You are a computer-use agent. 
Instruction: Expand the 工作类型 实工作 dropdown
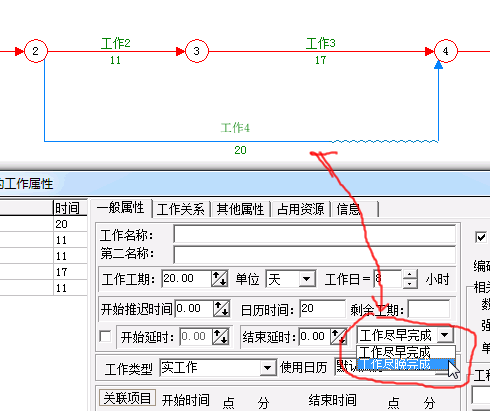coord(268,368)
